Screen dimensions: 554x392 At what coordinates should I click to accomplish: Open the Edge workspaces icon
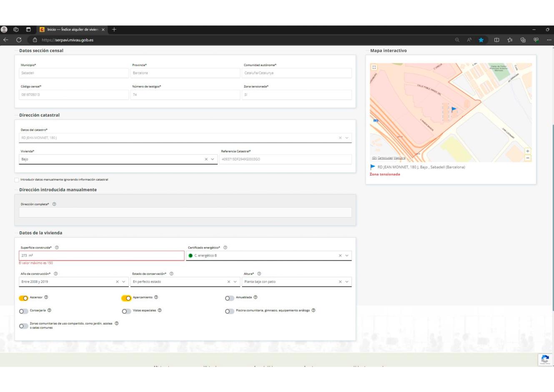(16, 30)
